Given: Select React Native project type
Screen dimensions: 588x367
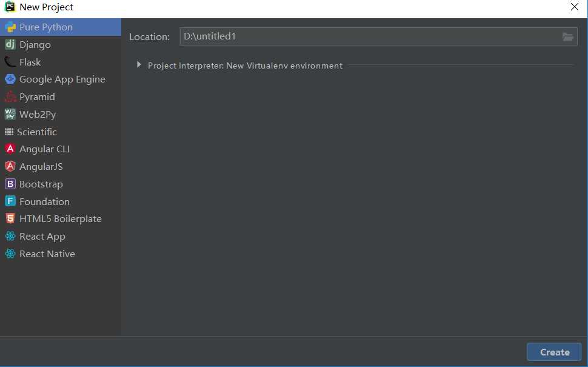Looking at the screenshot, I should [x=61, y=254].
